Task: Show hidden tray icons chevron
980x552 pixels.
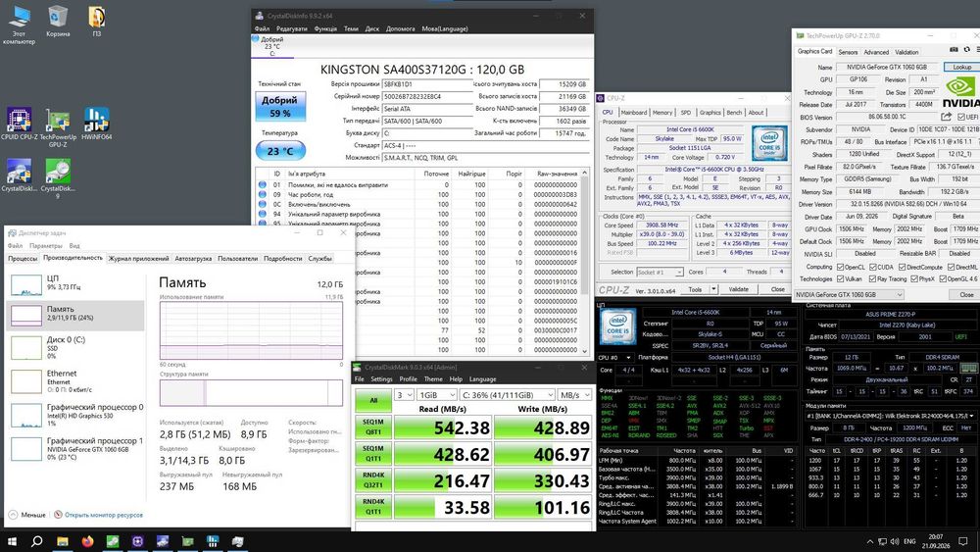Action: [x=869, y=541]
